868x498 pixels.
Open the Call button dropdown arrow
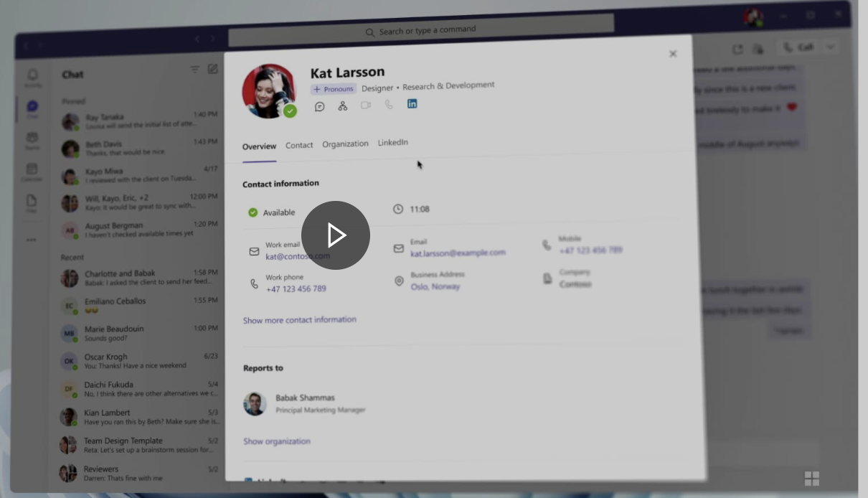pyautogui.click(x=830, y=47)
